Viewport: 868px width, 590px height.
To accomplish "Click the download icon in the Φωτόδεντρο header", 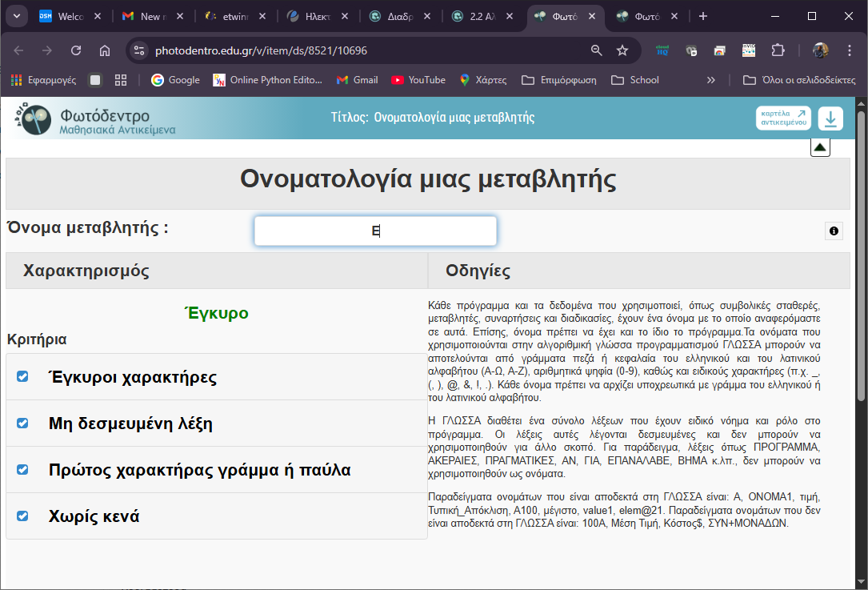I will click(x=830, y=118).
